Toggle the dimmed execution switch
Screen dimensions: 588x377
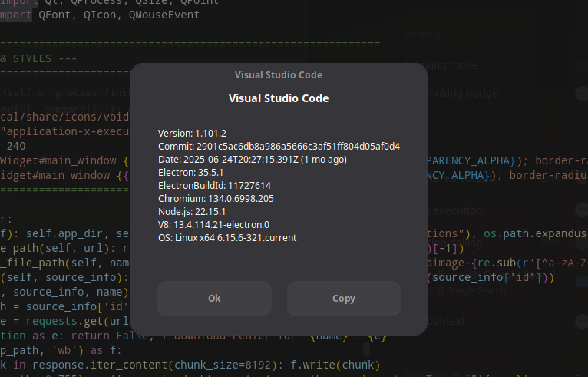pos(581,210)
